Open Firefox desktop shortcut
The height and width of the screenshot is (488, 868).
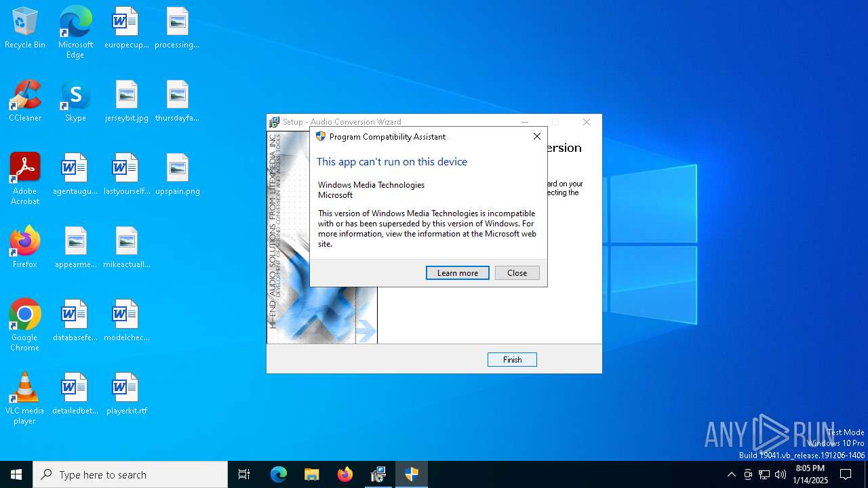coord(25,247)
